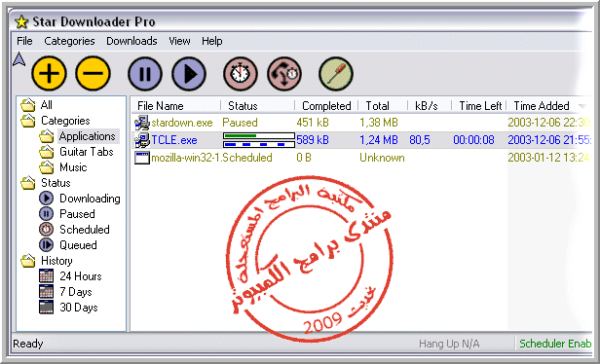Select the Guitar Tabs category
Image resolution: width=600 pixels, height=364 pixels.
[87, 152]
